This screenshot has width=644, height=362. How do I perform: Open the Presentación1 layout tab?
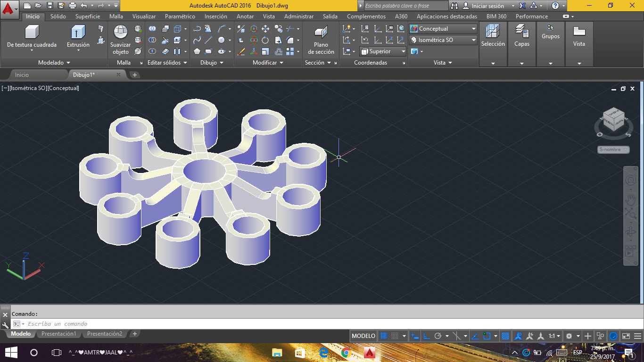tap(58, 334)
